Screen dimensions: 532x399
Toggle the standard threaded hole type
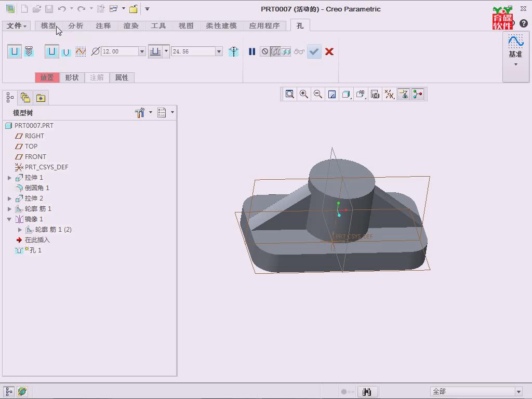[29, 51]
